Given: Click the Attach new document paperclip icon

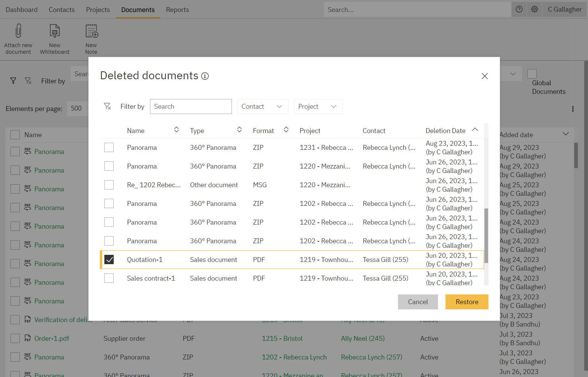Looking at the screenshot, I should (18, 31).
